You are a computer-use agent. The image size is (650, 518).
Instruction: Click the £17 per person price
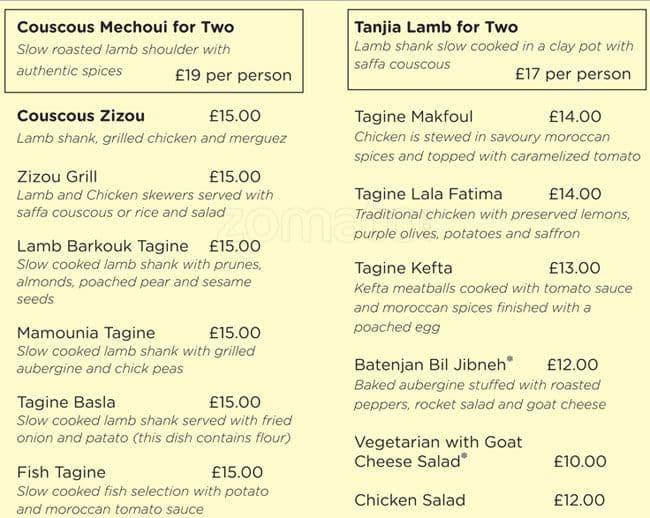pos(573,73)
